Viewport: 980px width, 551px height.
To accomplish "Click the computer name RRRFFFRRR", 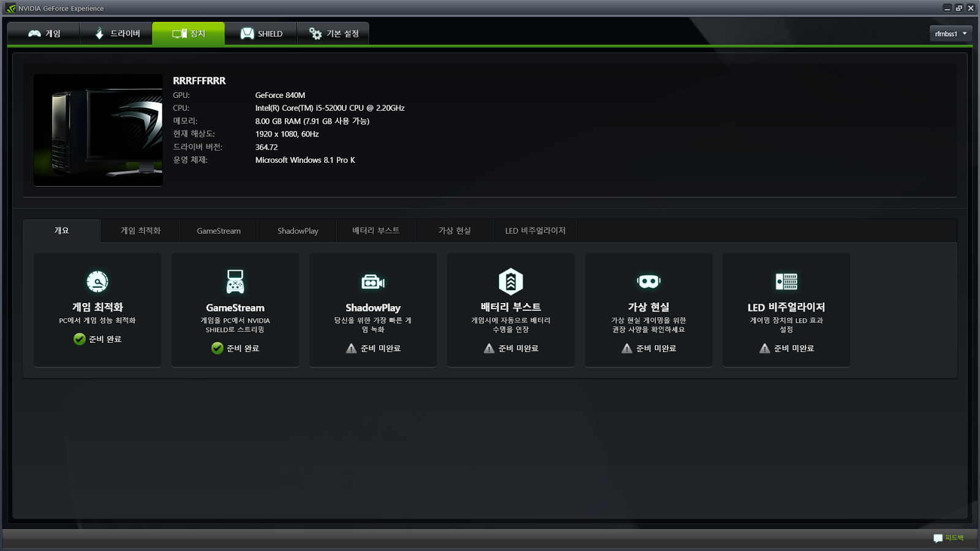I will tap(199, 81).
